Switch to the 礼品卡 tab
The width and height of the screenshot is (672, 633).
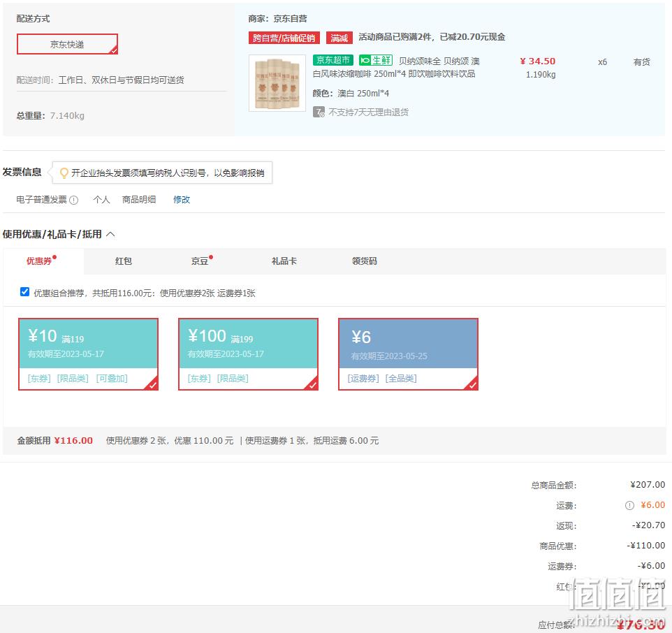pos(284,261)
